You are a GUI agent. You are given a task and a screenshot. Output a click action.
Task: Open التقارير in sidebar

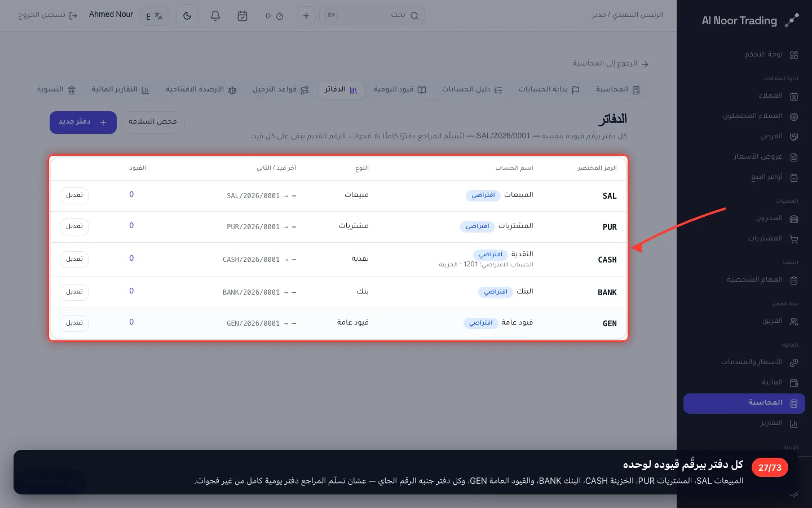pos(744,423)
